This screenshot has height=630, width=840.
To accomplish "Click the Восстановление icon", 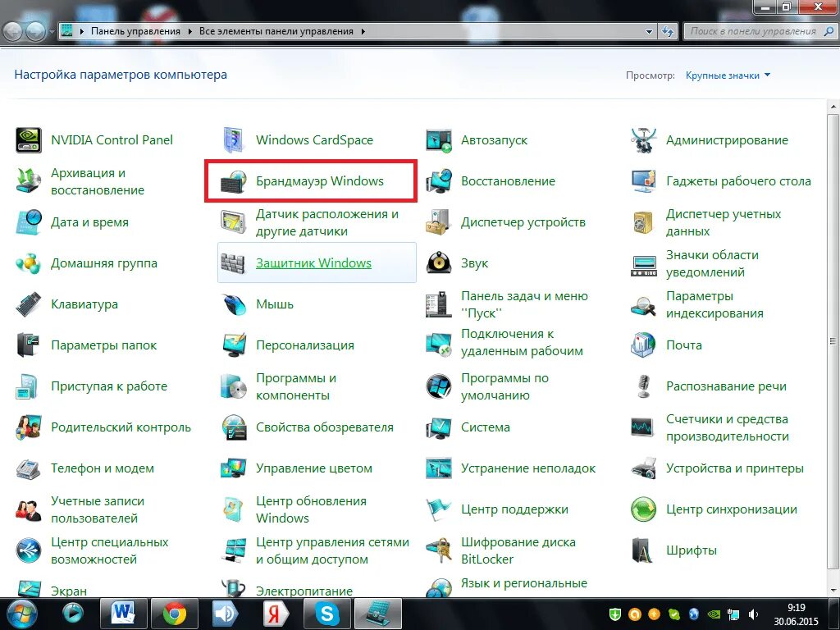I will (439, 181).
